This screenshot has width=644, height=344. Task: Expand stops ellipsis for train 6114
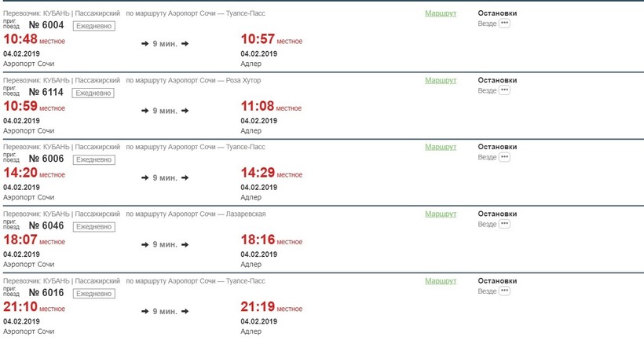[504, 90]
